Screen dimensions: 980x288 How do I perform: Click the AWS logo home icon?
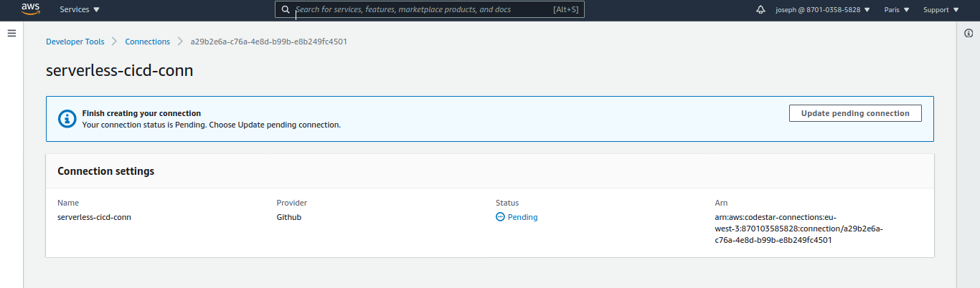coord(31,9)
